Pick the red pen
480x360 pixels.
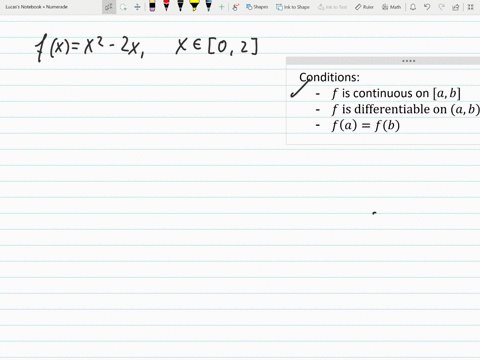(x=166, y=6)
